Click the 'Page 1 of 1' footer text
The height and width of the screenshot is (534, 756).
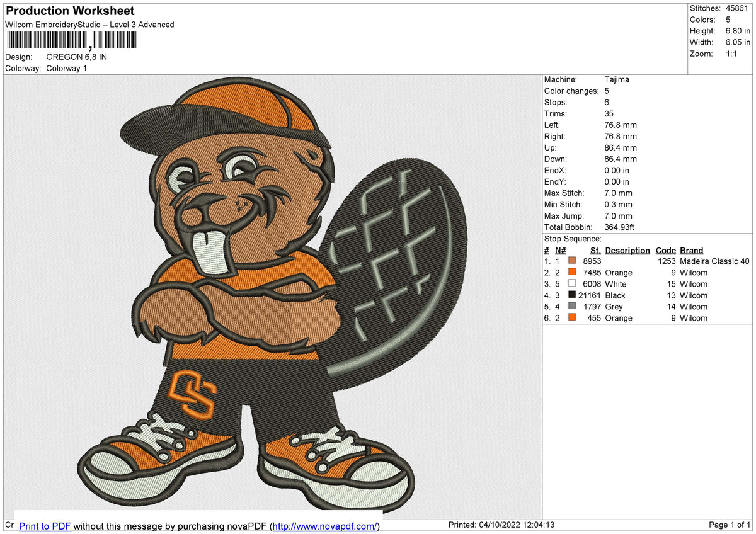730,525
